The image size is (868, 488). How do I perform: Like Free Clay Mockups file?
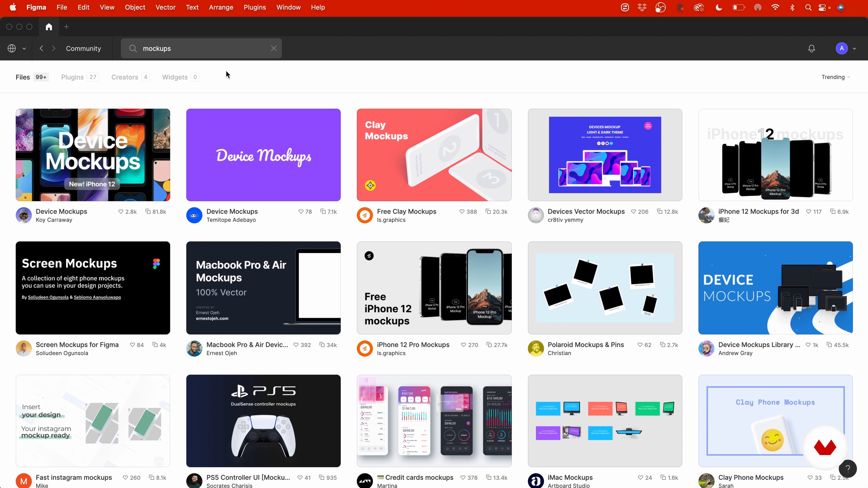(462, 211)
